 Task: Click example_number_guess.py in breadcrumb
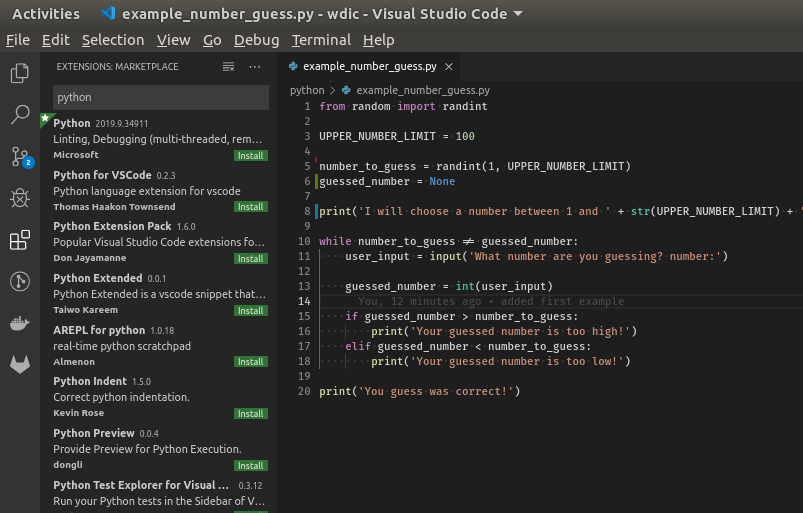[x=423, y=90]
